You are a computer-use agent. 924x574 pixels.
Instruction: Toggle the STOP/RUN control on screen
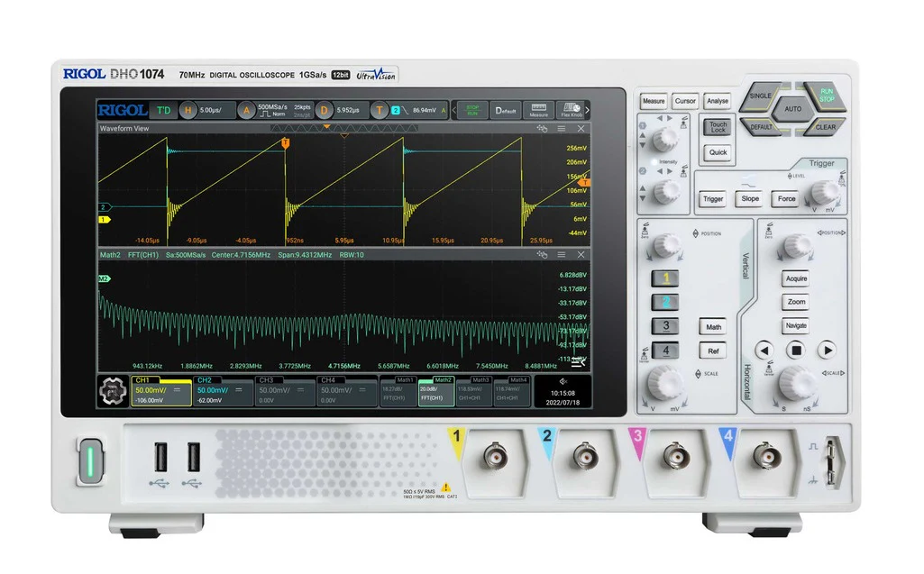tap(472, 109)
